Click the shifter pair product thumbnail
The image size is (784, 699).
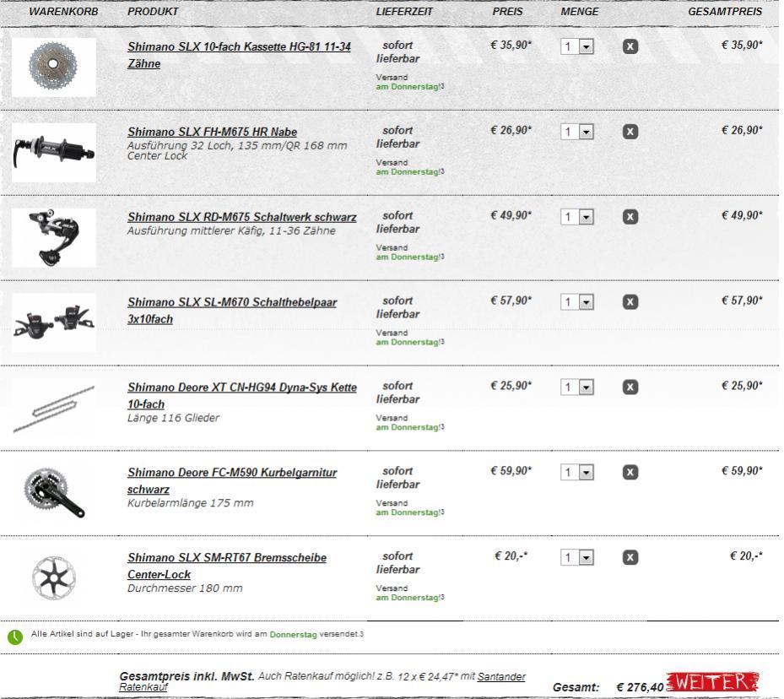tap(53, 322)
